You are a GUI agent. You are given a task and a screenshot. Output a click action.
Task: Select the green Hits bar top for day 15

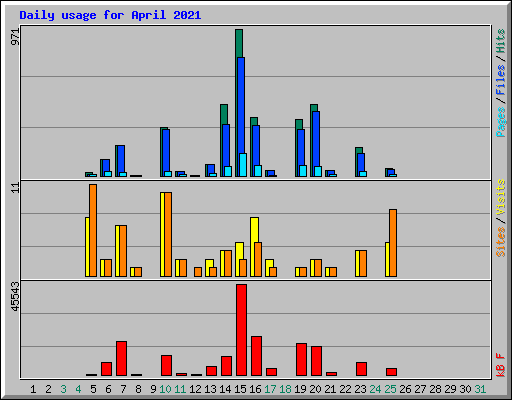click(239, 43)
